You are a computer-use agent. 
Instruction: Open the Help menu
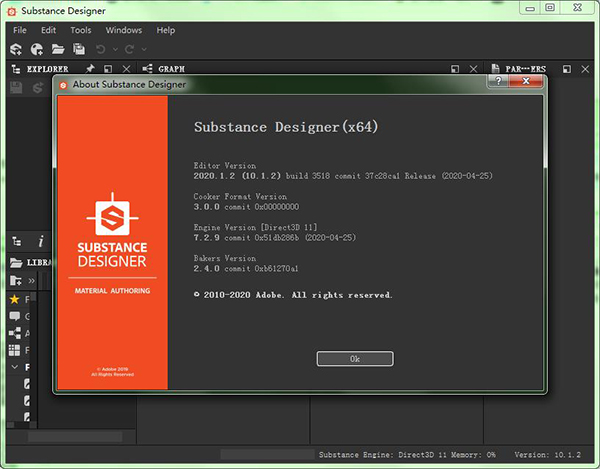point(166,30)
